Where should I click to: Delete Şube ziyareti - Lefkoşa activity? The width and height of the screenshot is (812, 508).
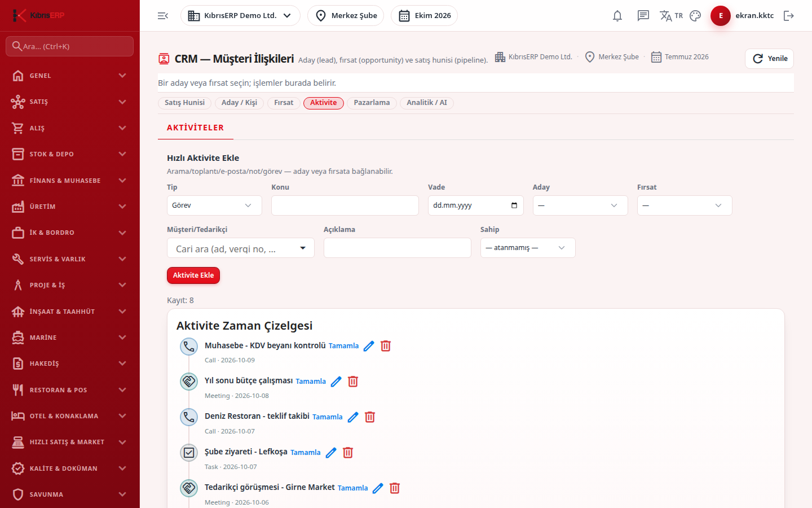[348, 453]
